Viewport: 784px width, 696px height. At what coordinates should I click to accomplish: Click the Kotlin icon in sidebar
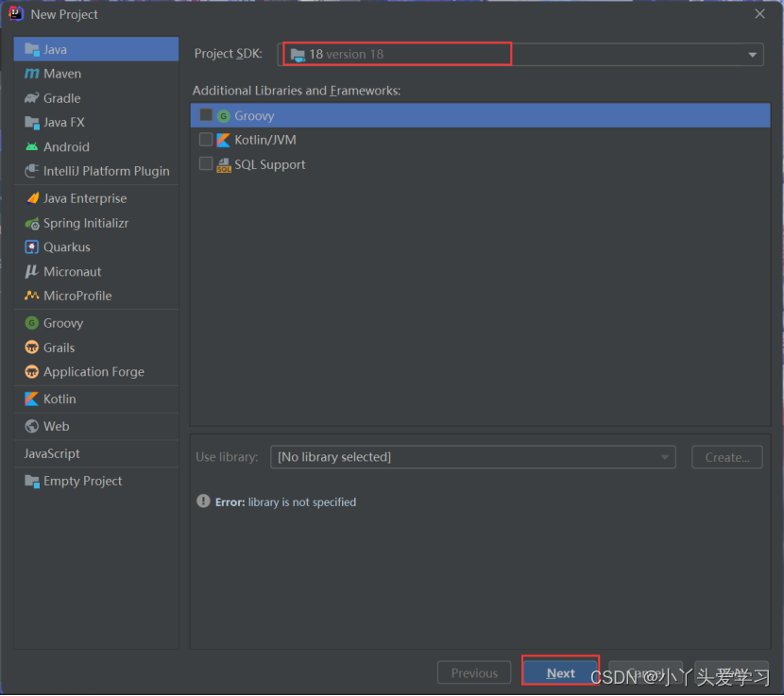(x=32, y=399)
